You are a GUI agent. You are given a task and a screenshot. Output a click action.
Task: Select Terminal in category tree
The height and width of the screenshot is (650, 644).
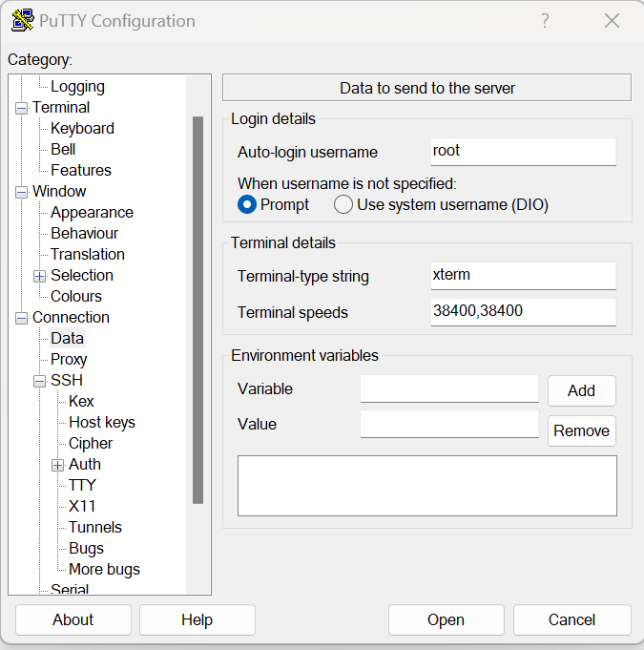(x=61, y=107)
